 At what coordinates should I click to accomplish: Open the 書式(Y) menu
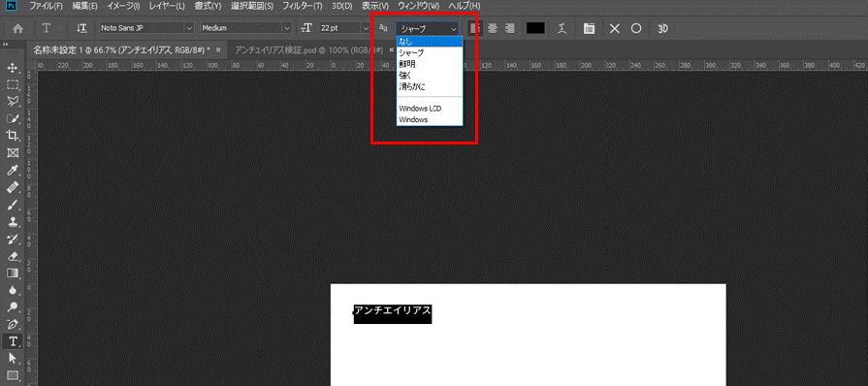(x=208, y=7)
